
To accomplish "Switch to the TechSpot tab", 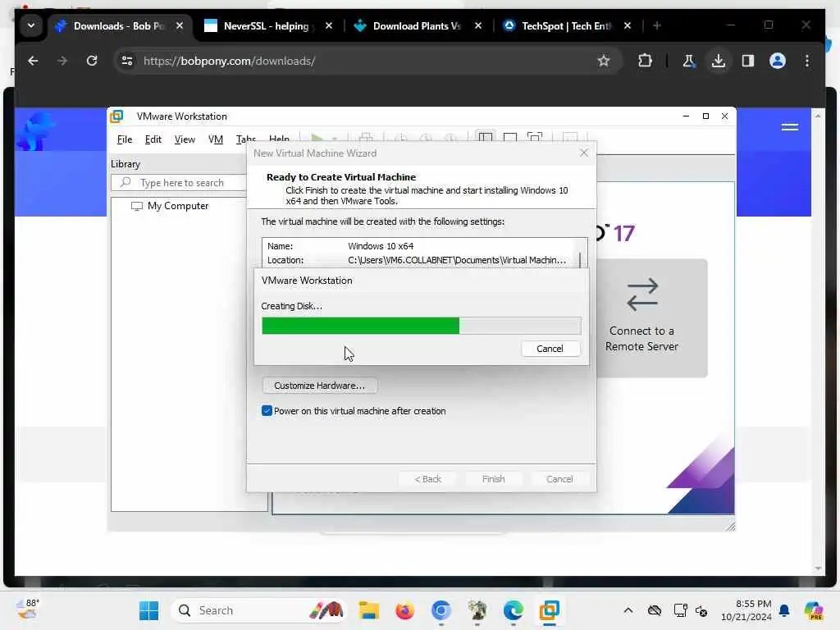I will tap(566, 25).
